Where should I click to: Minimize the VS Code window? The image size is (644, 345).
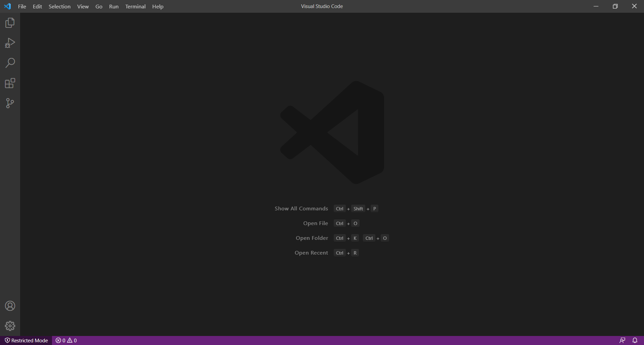596,6
